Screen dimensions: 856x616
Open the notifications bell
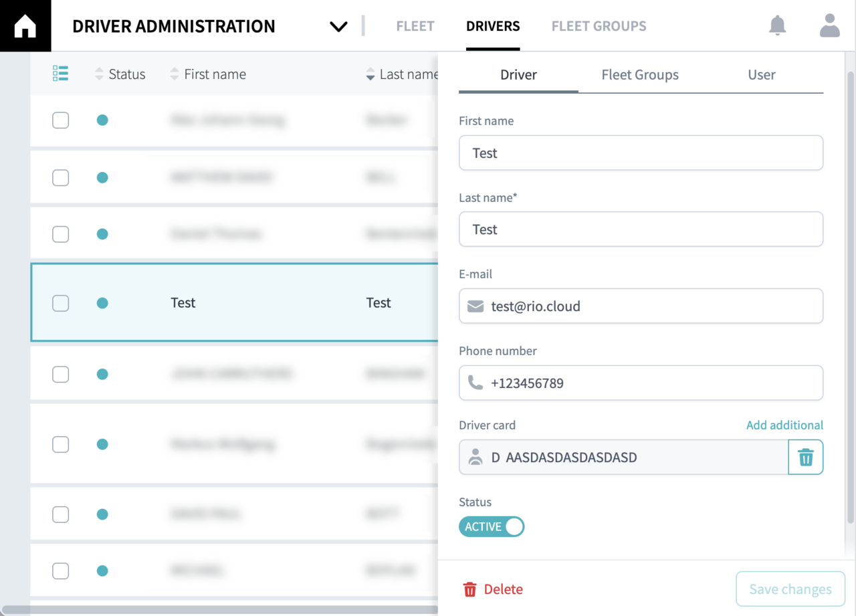pyautogui.click(x=777, y=25)
